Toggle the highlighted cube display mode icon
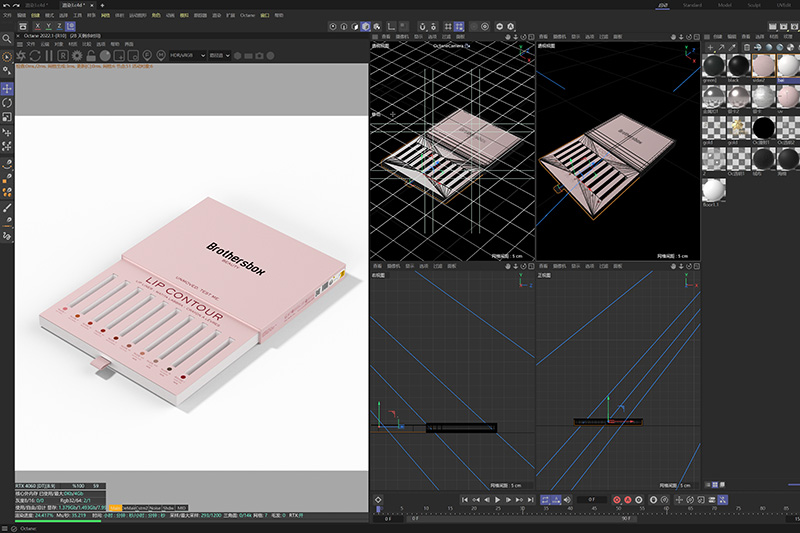The image size is (800, 533). click(x=366, y=26)
